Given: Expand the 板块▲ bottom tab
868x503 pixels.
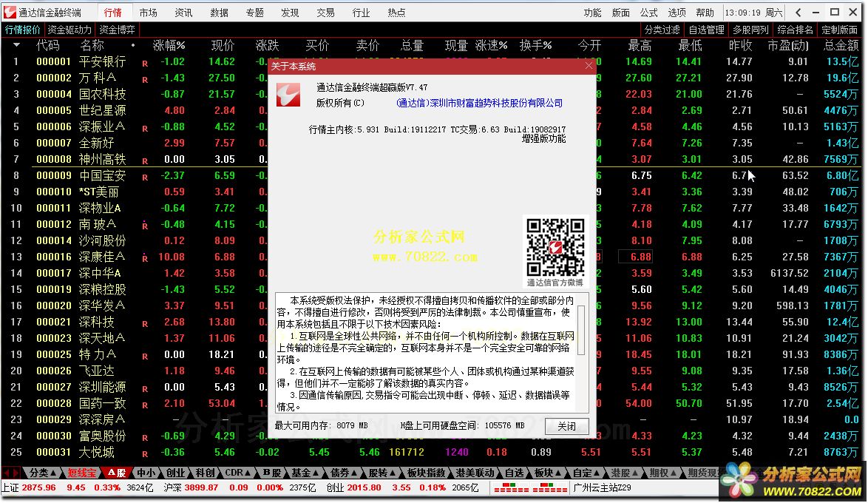Looking at the screenshot, I should tap(548, 473).
